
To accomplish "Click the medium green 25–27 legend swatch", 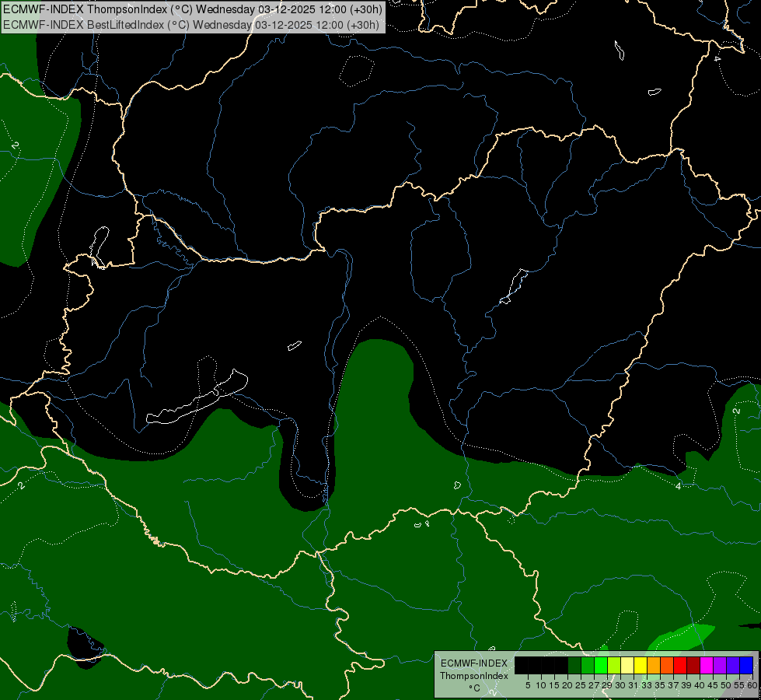I will click(x=588, y=665).
